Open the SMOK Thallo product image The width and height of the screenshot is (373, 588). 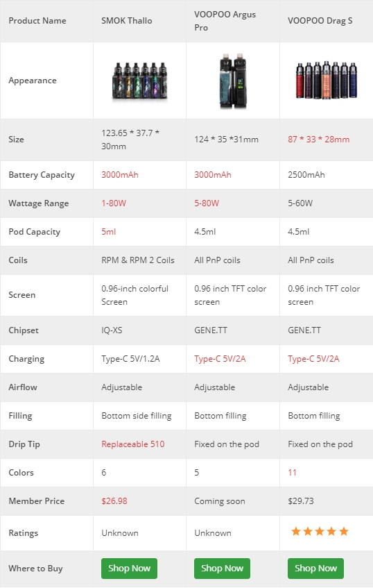point(139,81)
